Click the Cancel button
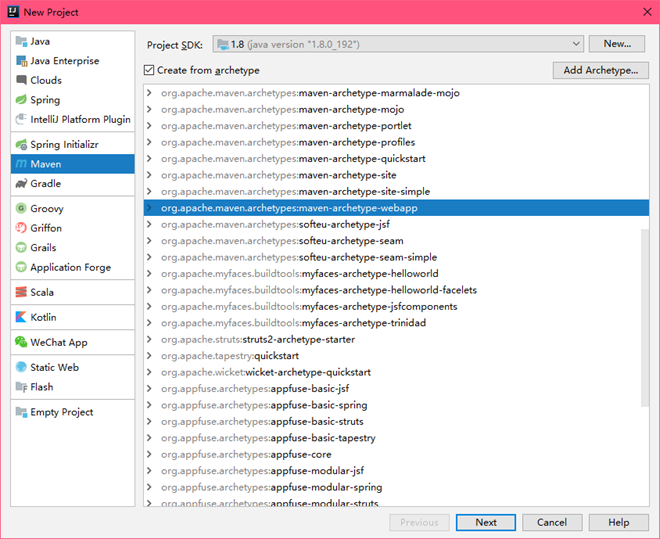This screenshot has height=539, width=660. pyautogui.click(x=552, y=522)
